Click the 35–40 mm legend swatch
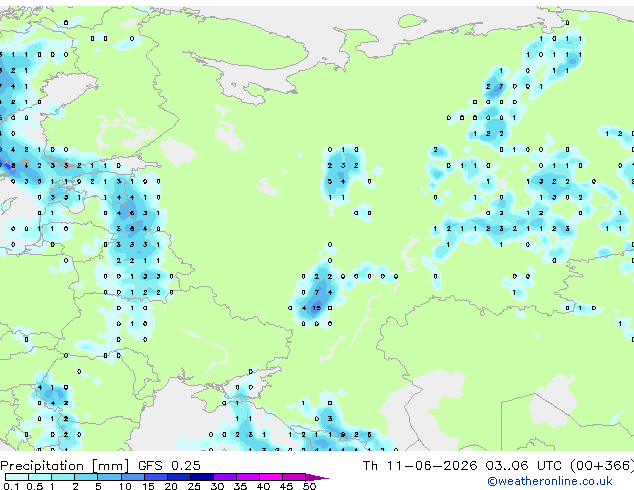 point(248,477)
